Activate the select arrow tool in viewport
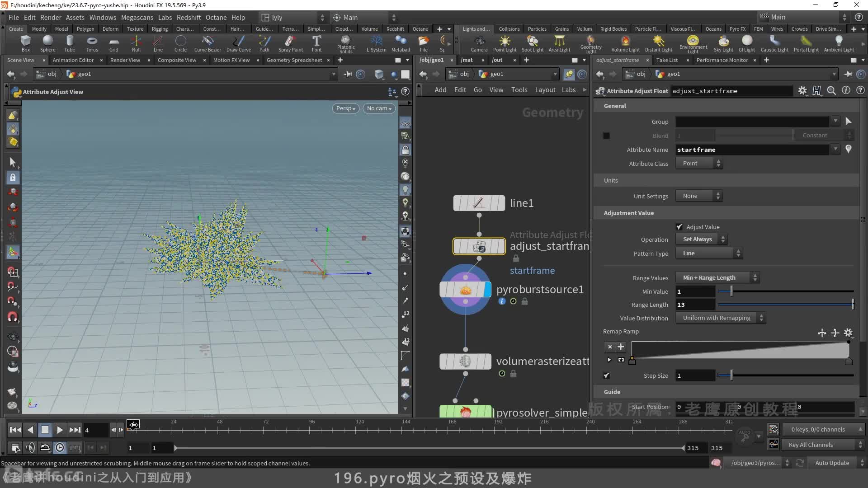 (x=13, y=162)
